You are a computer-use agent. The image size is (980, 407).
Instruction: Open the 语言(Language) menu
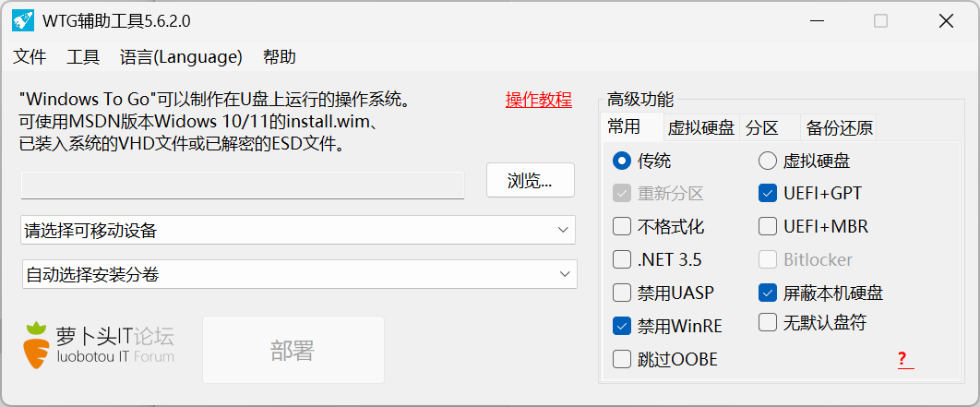point(181,57)
